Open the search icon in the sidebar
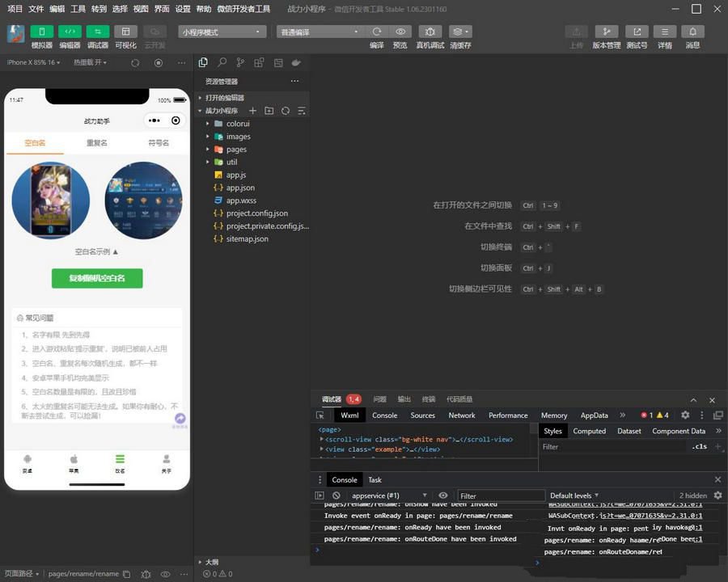 coord(222,62)
